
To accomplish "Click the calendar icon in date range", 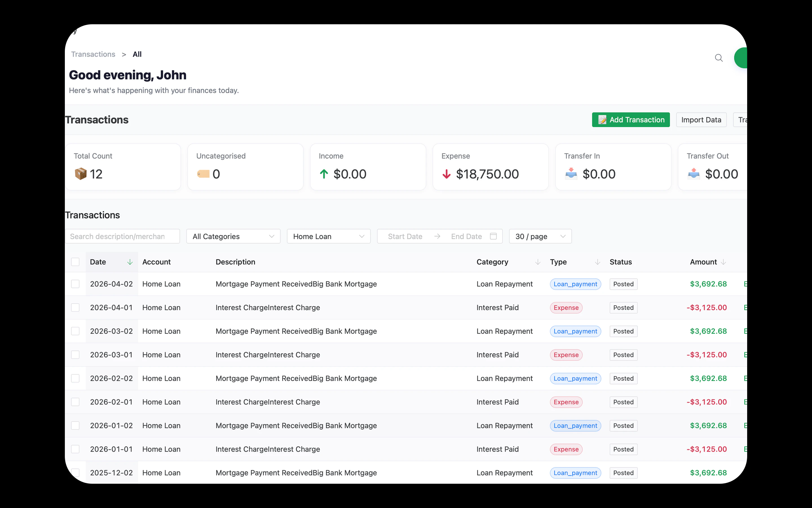I will coord(493,236).
